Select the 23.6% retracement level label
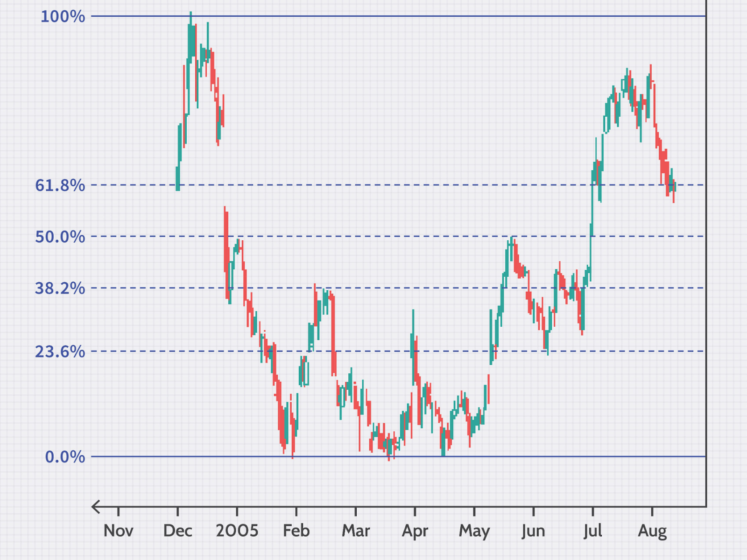This screenshot has height=560, width=747. pos(60,351)
